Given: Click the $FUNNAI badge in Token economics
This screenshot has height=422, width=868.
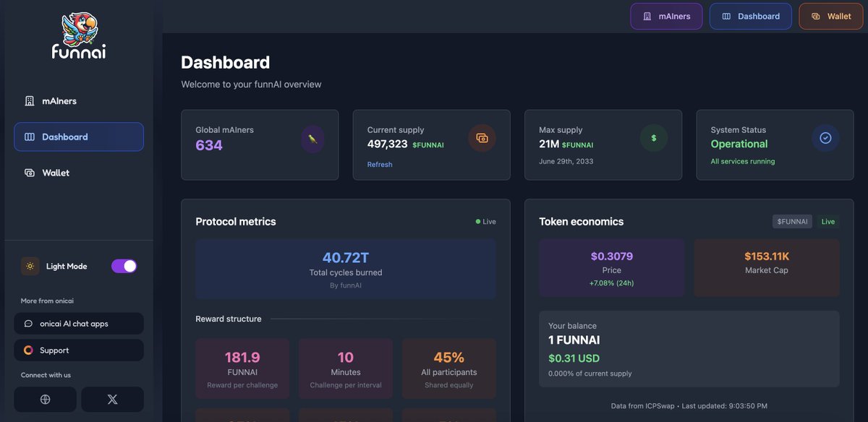Looking at the screenshot, I should (x=792, y=222).
